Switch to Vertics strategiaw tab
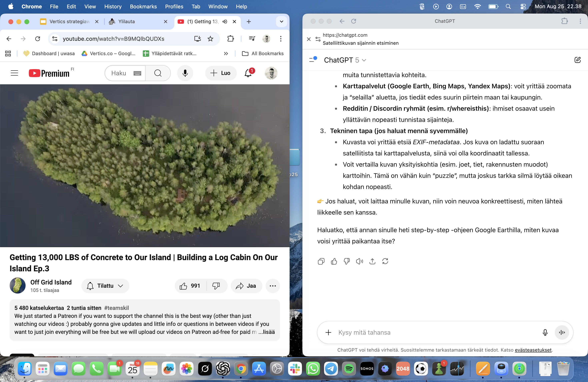Image resolution: width=588 pixels, height=382 pixels. pos(69,21)
